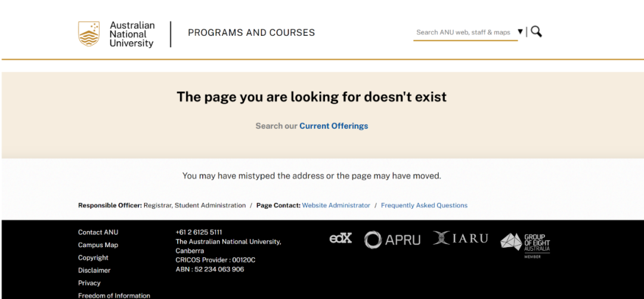Screen dimensions: 644x299
Task: Open the Disclaimer footer link
Action: coord(94,270)
